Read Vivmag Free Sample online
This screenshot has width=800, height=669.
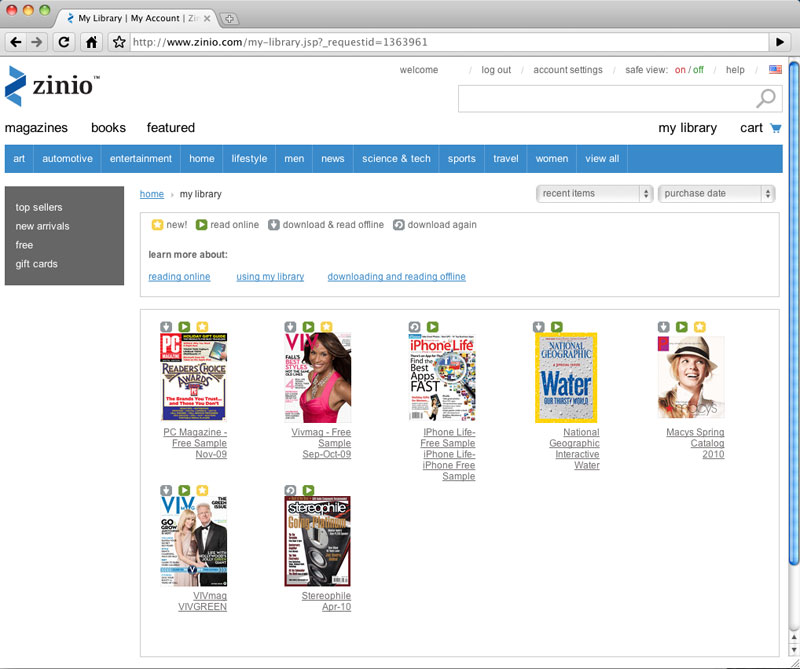308,327
